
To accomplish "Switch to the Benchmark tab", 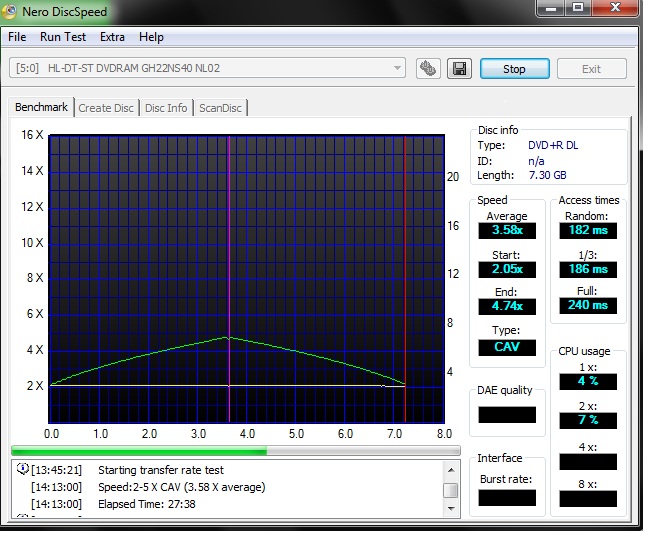I will [x=41, y=107].
